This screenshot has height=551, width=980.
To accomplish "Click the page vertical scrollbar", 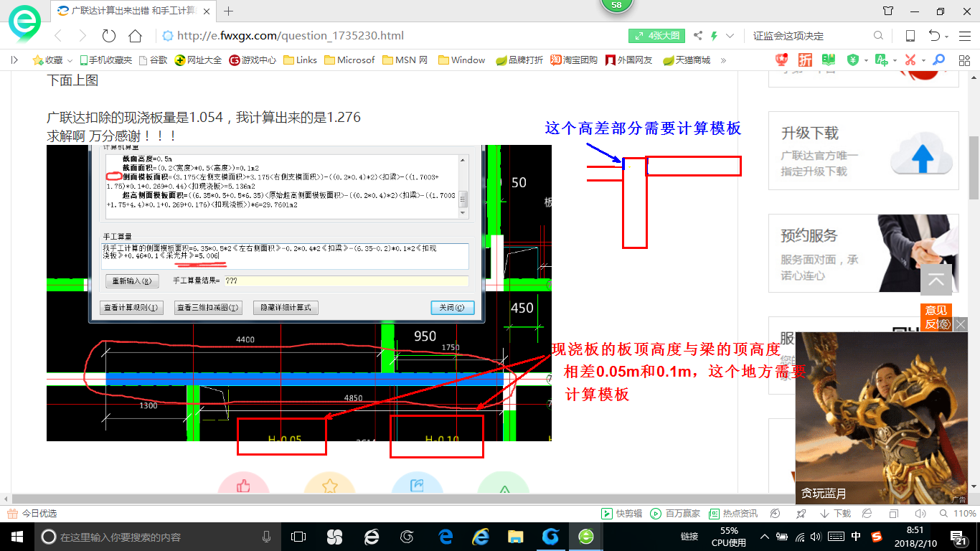I will (x=974, y=166).
